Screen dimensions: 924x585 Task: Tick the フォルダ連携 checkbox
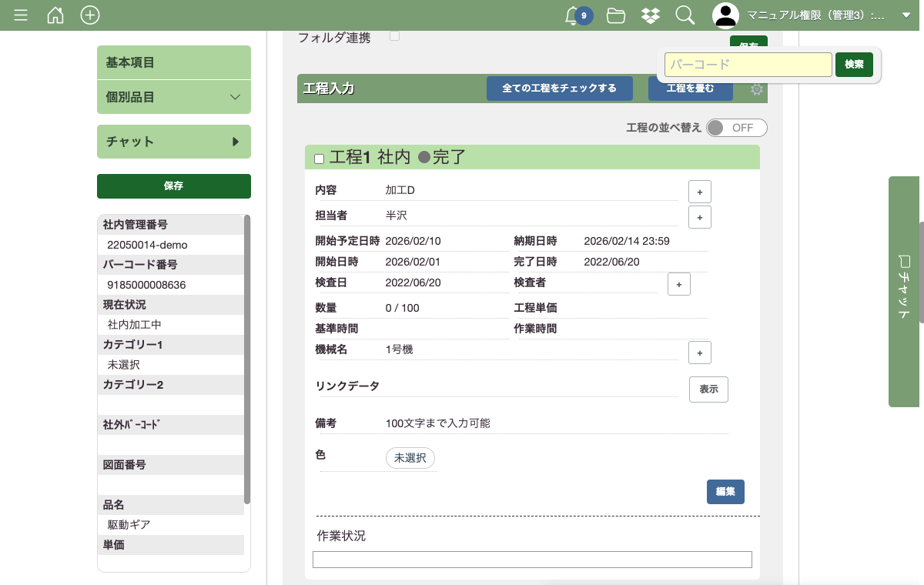click(x=394, y=36)
